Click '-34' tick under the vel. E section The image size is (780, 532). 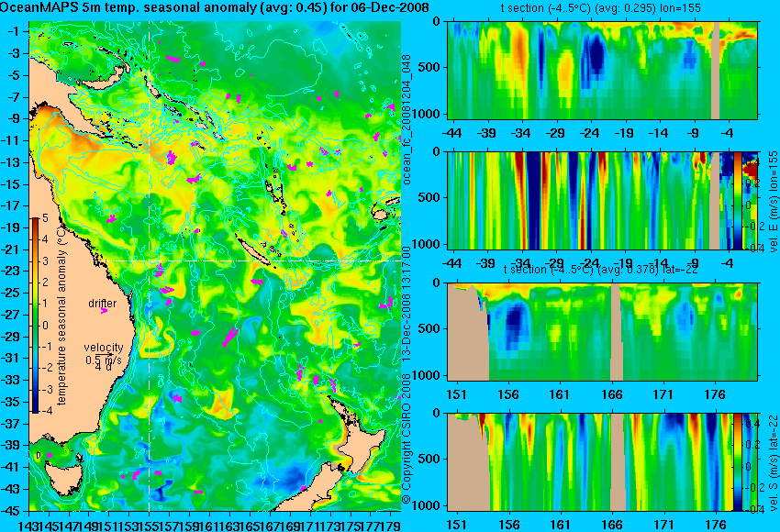[521, 263]
